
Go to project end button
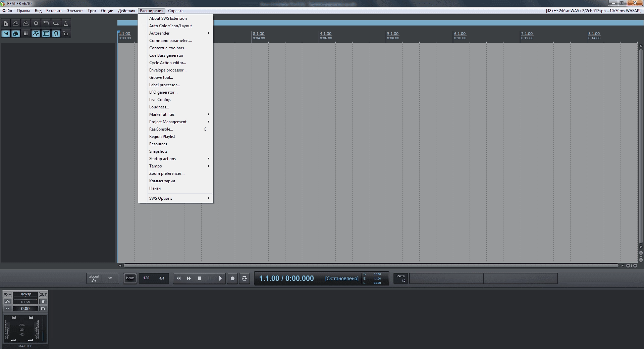click(x=189, y=278)
